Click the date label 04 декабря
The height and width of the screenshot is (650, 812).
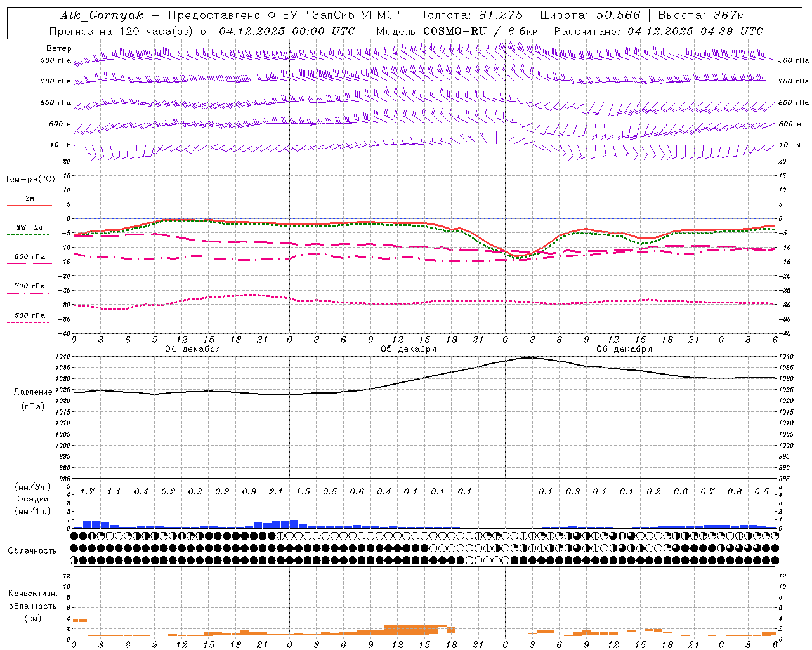coord(193,349)
